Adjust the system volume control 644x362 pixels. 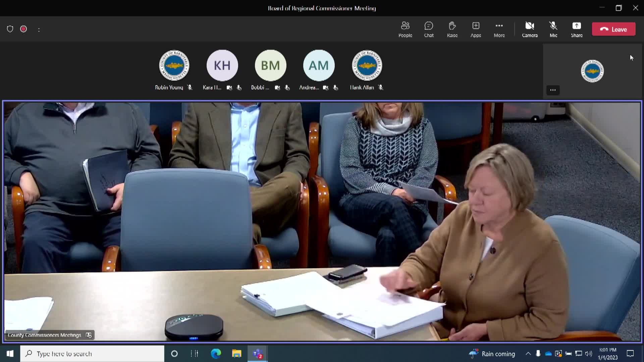(589, 354)
